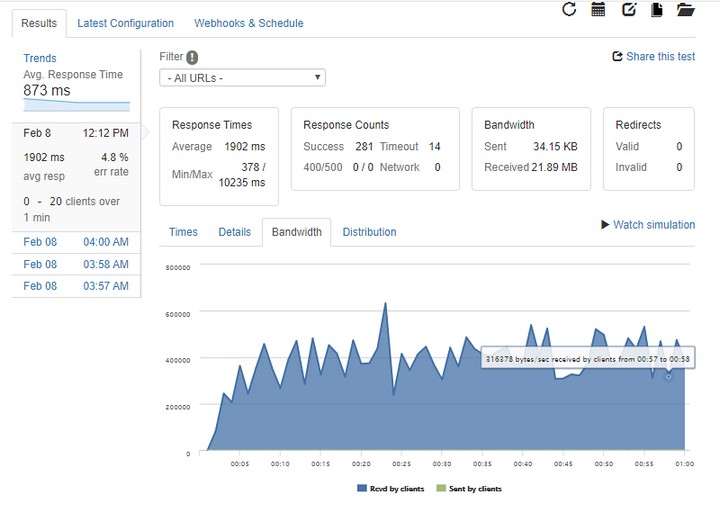Click the highlighted data point on bandwidth chart
The image size is (720, 513).
669,376
